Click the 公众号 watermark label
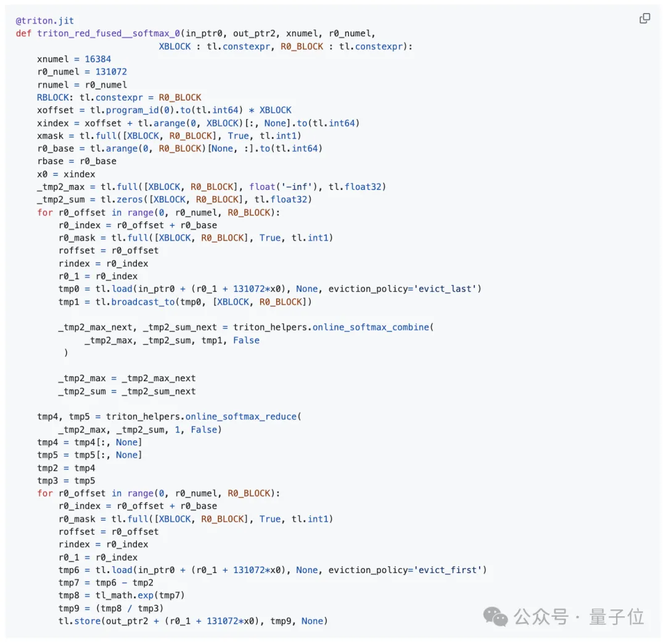This screenshot has width=666, height=644. coord(541,617)
